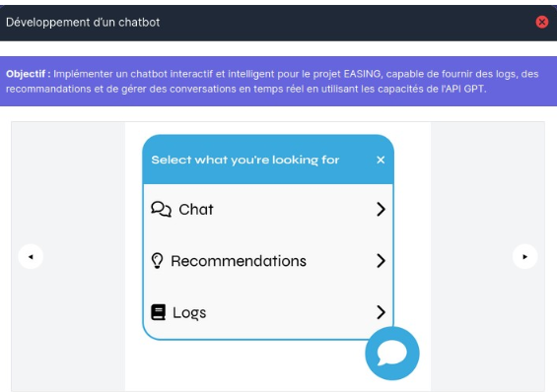
Task: Open the floating blue chat bubble launcher
Action: tap(392, 354)
